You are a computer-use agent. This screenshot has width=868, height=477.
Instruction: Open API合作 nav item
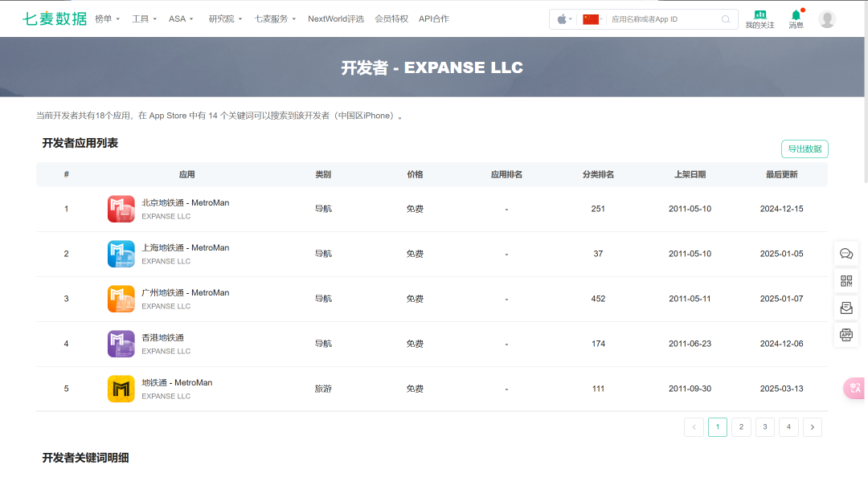[434, 18]
